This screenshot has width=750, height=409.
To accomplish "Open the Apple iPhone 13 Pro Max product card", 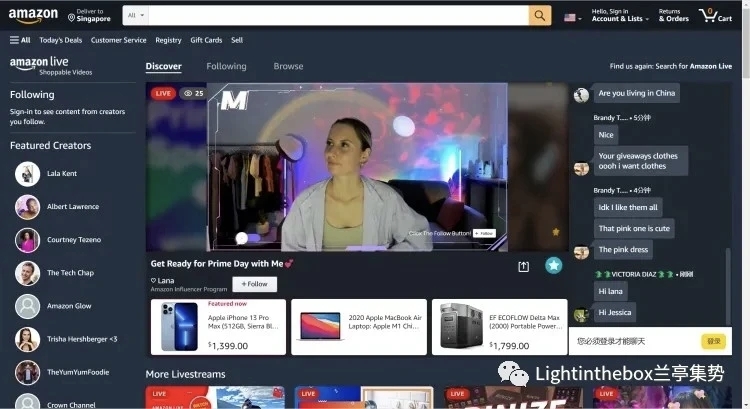I will tap(218, 327).
